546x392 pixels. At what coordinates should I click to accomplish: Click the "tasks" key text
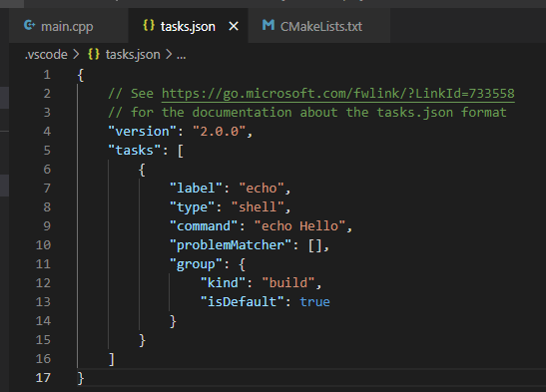135,151
